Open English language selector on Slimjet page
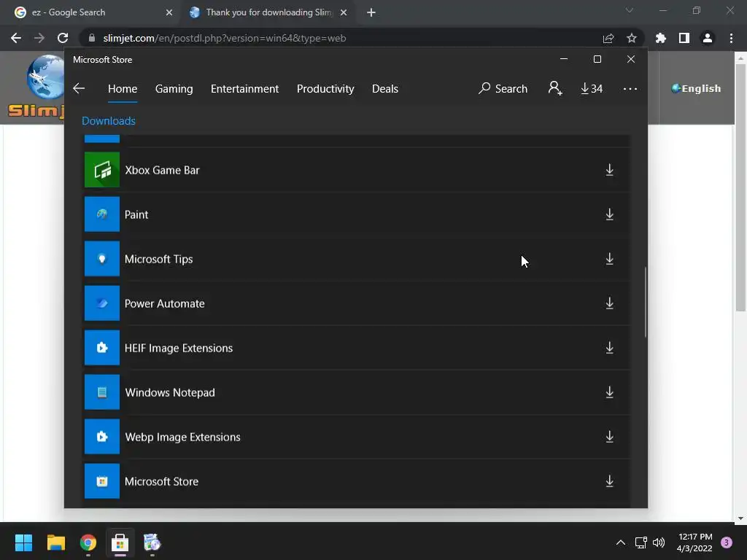 pyautogui.click(x=696, y=88)
